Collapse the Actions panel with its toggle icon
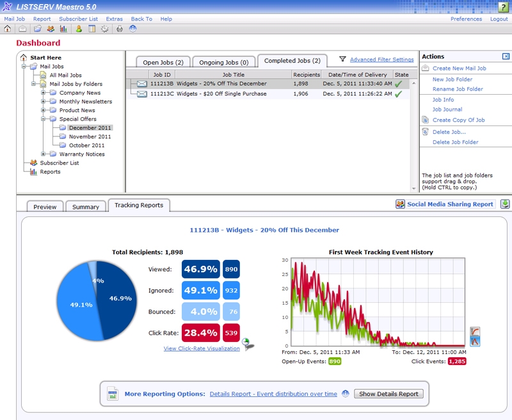Screen dimensions: 512x420 [506, 56]
